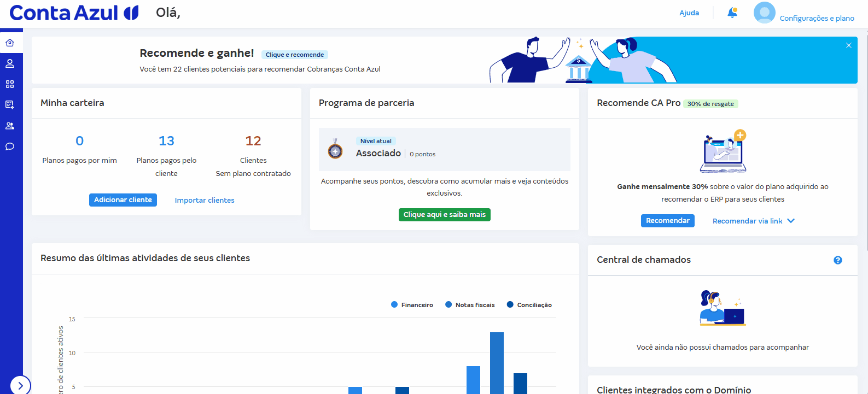Open the home icon in sidebar
Viewport: 868px width, 394px height.
pos(10,43)
